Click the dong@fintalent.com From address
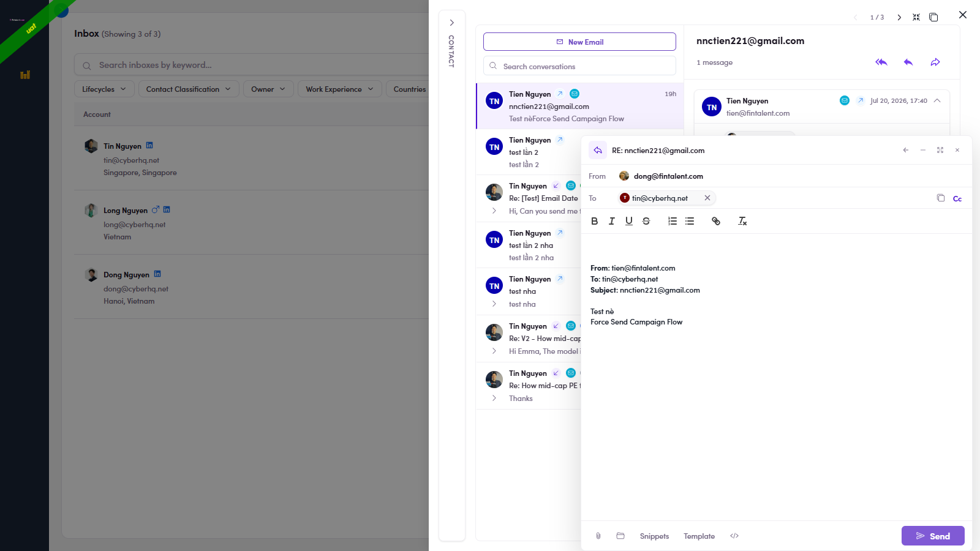The height and width of the screenshot is (551, 980). pyautogui.click(x=668, y=176)
